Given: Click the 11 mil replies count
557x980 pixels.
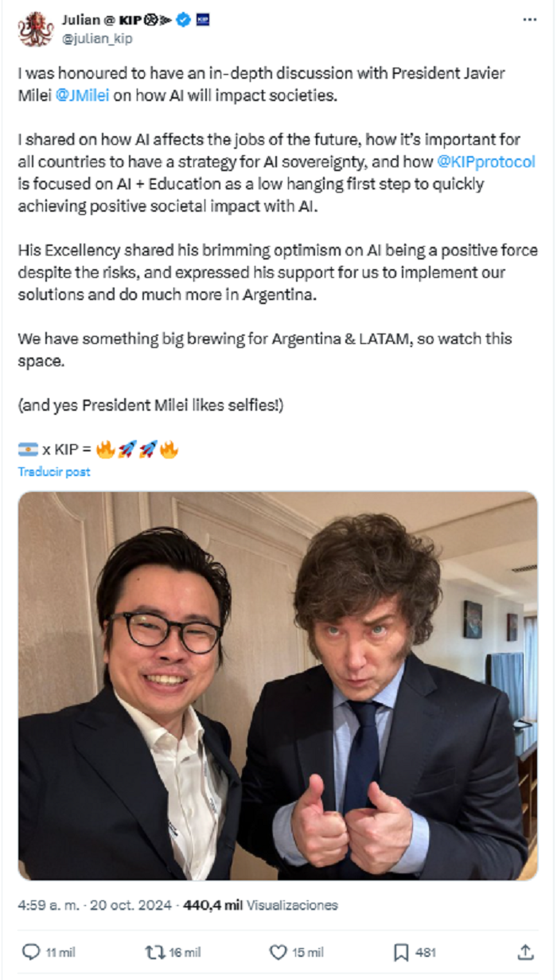Looking at the screenshot, I should click(x=60, y=952).
